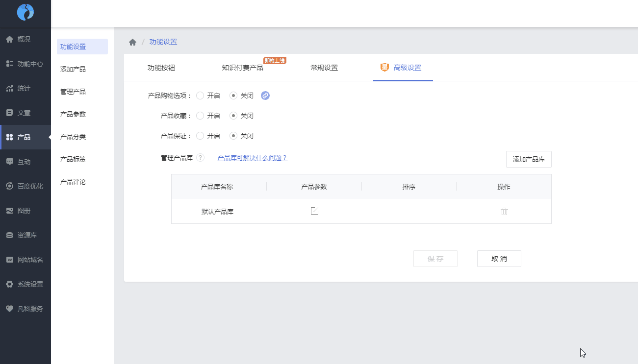The width and height of the screenshot is (638, 364).
Task: Click 添加产品库 button
Action: [x=529, y=159]
